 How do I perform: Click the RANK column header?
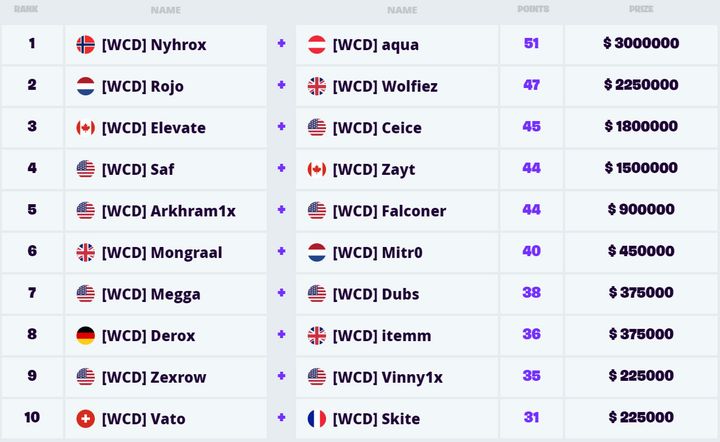coord(26,10)
